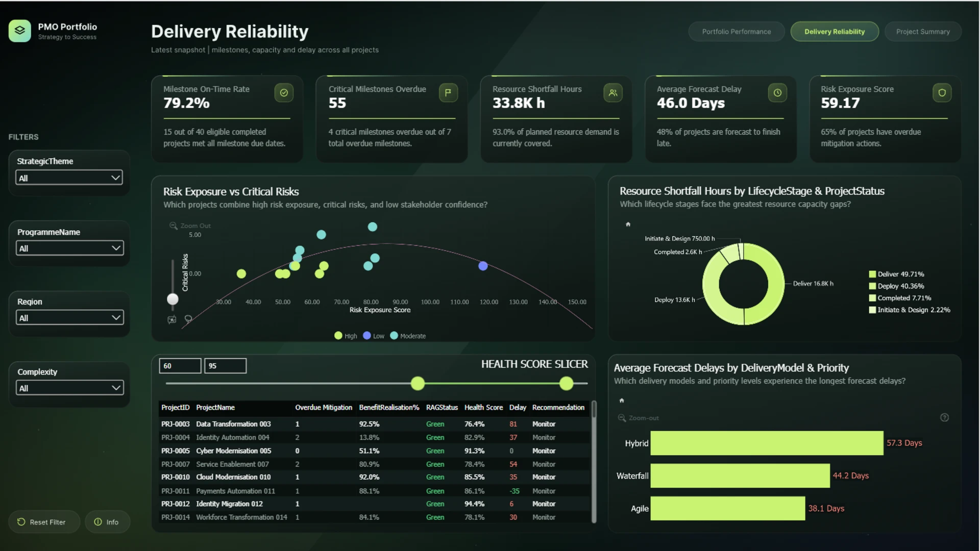980x551 pixels.
Task: Go to the Project Summary tab
Action: point(923,32)
